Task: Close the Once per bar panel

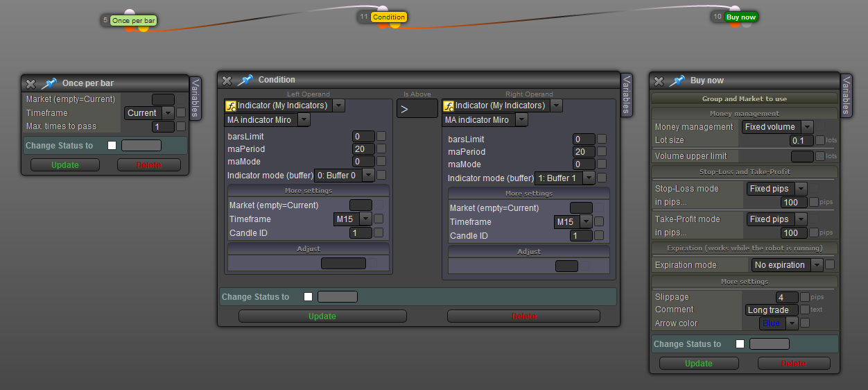Action: (31, 83)
